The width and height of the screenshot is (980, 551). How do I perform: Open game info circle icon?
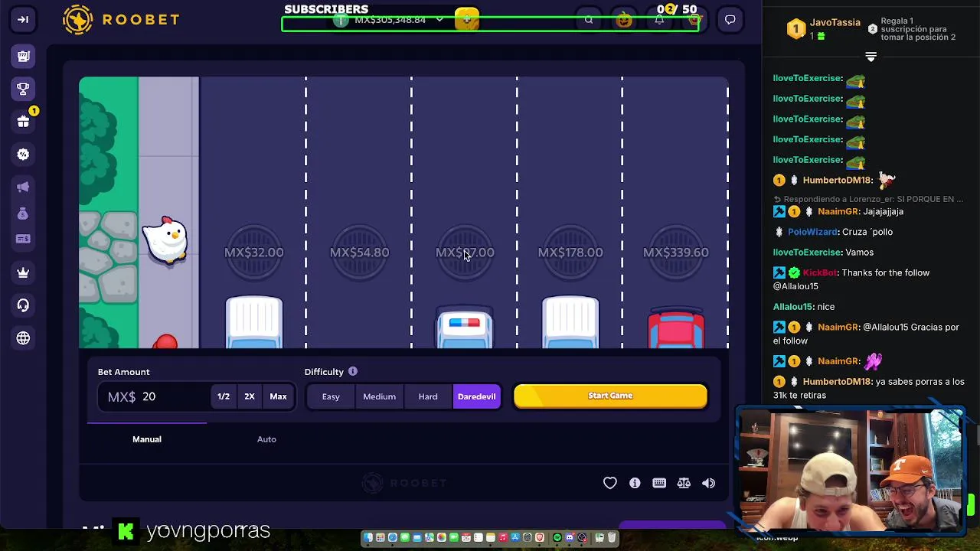(x=635, y=483)
